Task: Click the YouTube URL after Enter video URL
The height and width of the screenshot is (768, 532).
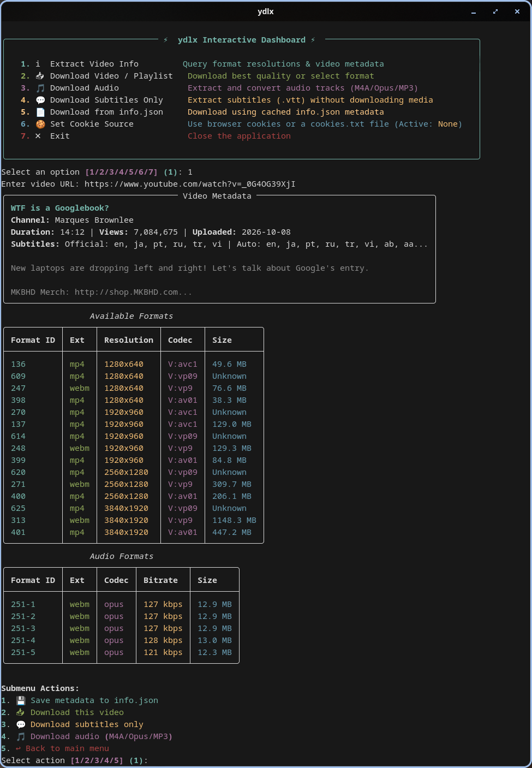Action: coord(190,184)
